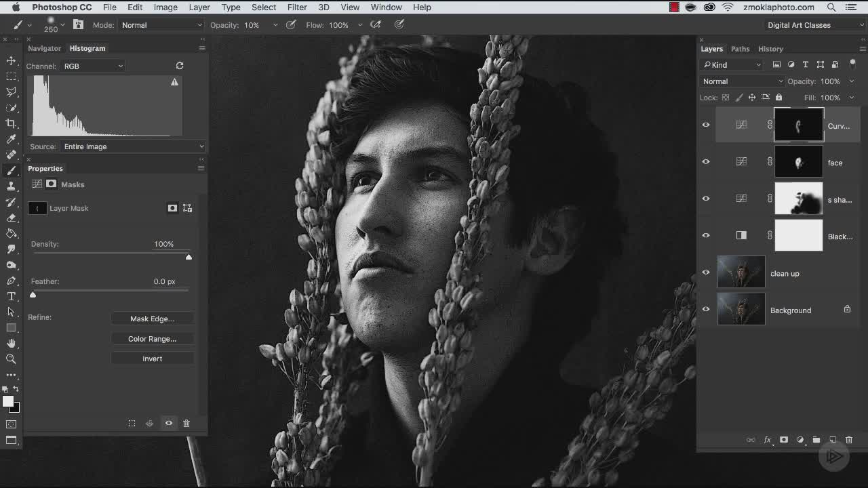Open the layer filter Kind dropdown
Screen dimensions: 868x488
(732, 64)
